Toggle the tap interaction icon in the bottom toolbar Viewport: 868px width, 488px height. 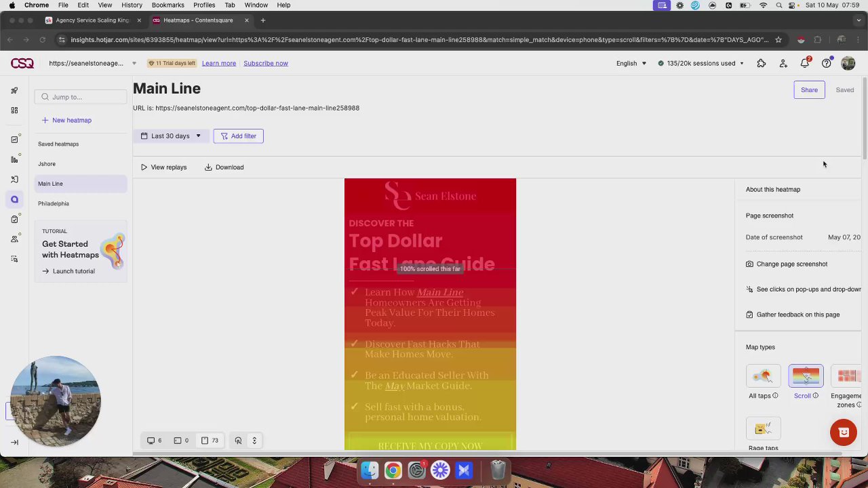click(x=238, y=441)
